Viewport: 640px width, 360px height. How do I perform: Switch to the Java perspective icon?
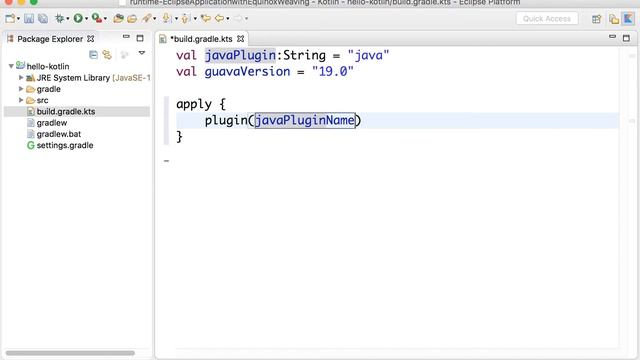pyautogui.click(x=613, y=19)
